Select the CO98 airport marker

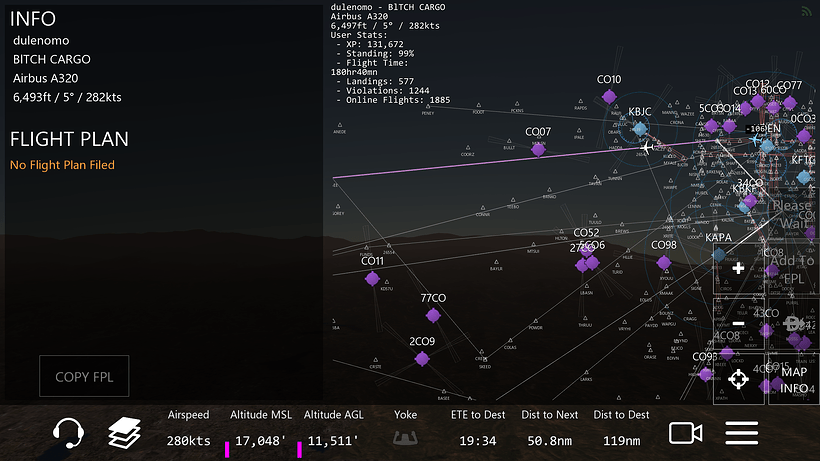pyautogui.click(x=664, y=262)
